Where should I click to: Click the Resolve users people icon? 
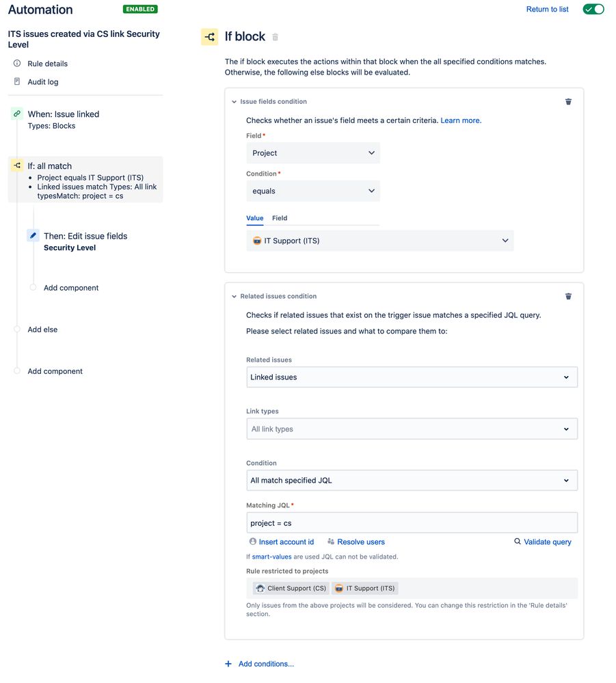pos(331,541)
